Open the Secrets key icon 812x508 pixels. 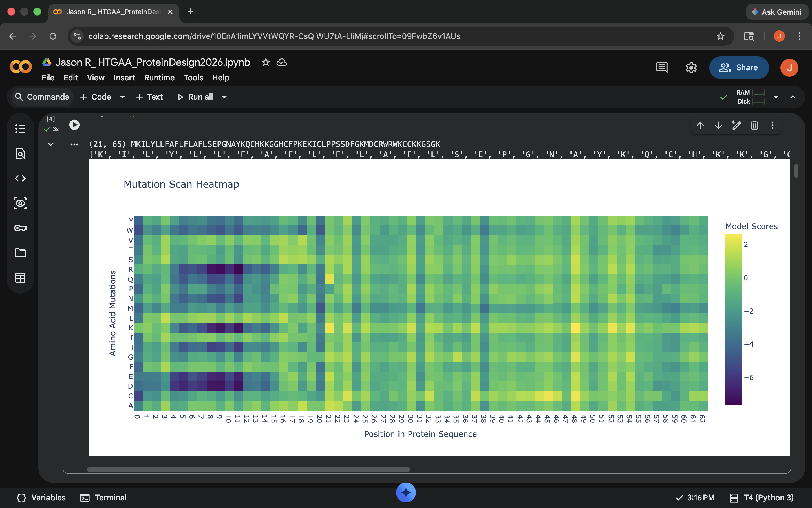pos(20,228)
